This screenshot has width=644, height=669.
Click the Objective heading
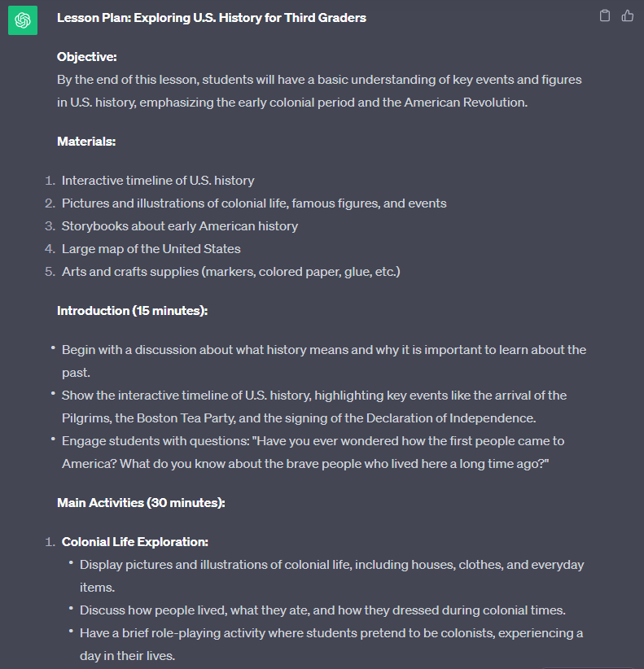[87, 57]
